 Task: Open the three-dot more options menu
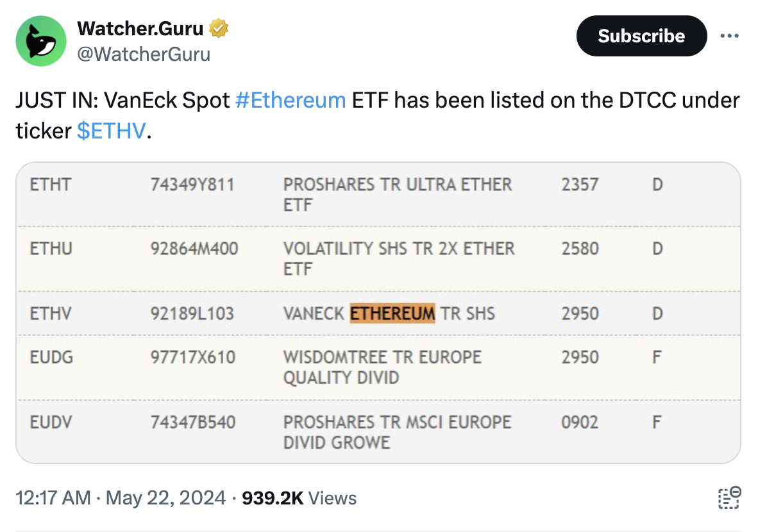tap(730, 36)
